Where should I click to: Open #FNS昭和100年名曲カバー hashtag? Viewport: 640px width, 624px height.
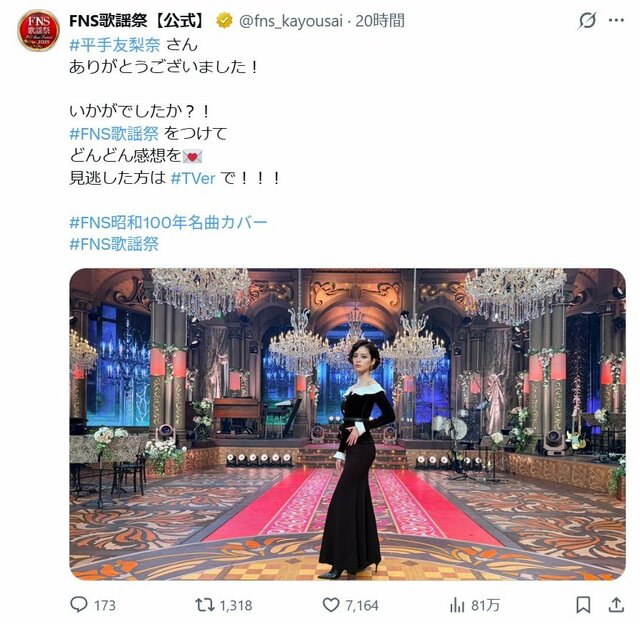pyautogui.click(x=168, y=222)
